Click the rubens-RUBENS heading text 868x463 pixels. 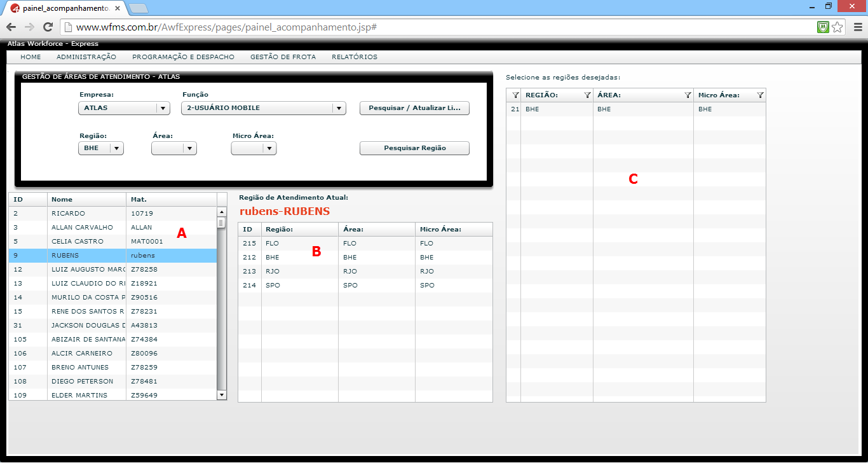point(285,211)
